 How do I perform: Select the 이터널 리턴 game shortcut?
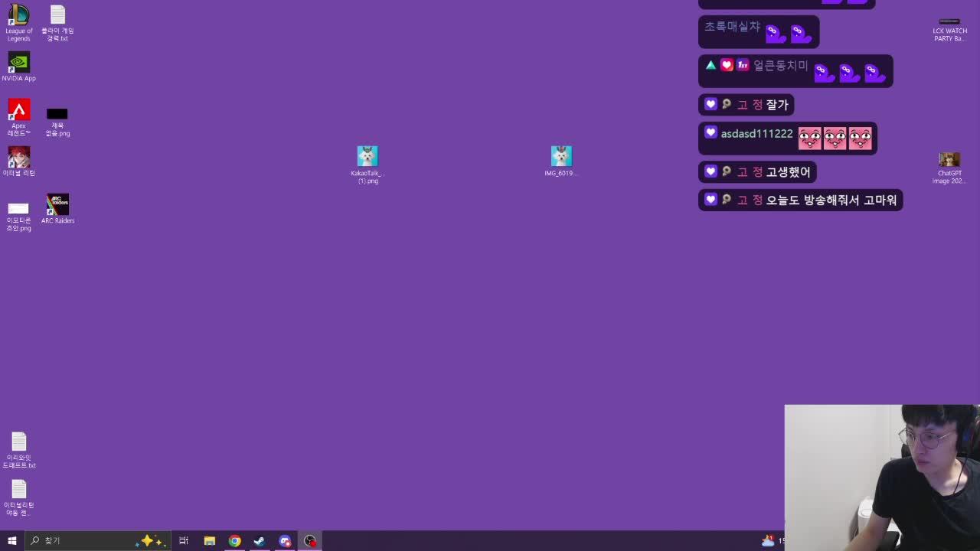click(19, 161)
